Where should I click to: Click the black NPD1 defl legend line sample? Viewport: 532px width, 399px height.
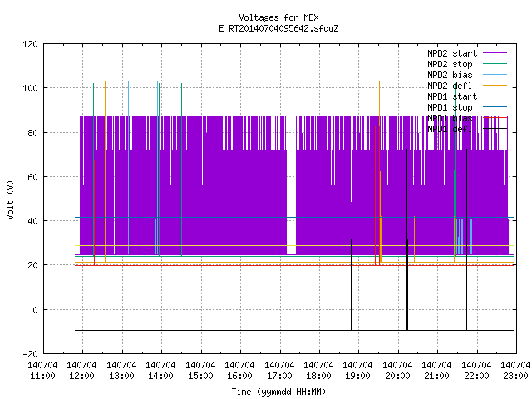495,129
